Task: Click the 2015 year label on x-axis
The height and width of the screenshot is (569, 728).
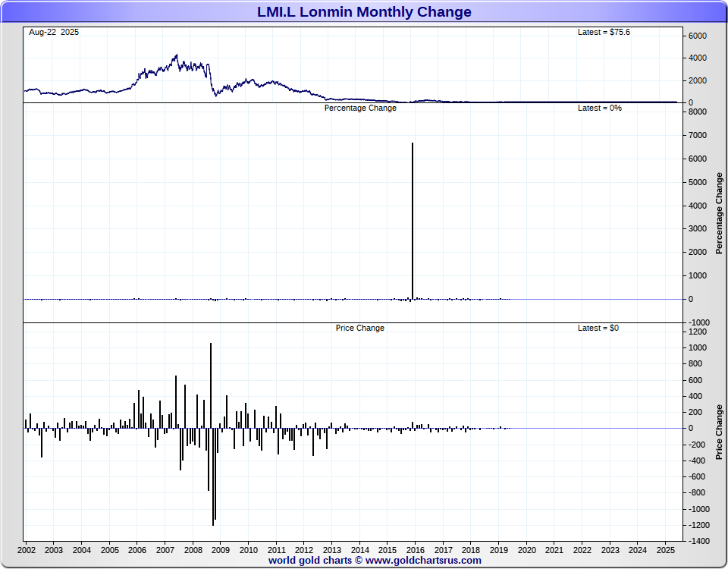Action: coord(388,550)
